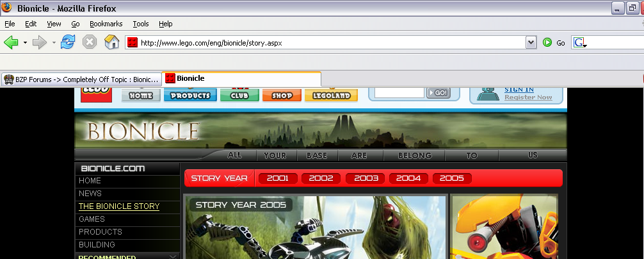Open the Go menu
This screenshot has width=644, height=259.
pyautogui.click(x=76, y=24)
